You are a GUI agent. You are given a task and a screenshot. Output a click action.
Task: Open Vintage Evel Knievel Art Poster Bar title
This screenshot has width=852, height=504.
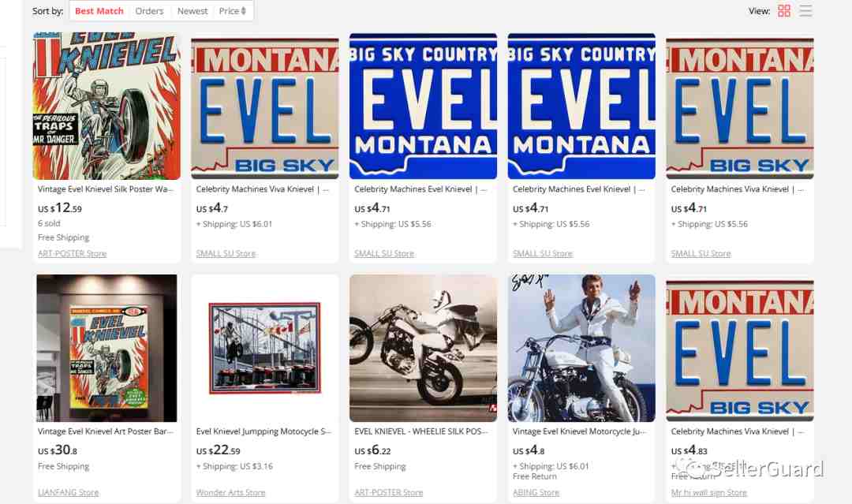106,431
